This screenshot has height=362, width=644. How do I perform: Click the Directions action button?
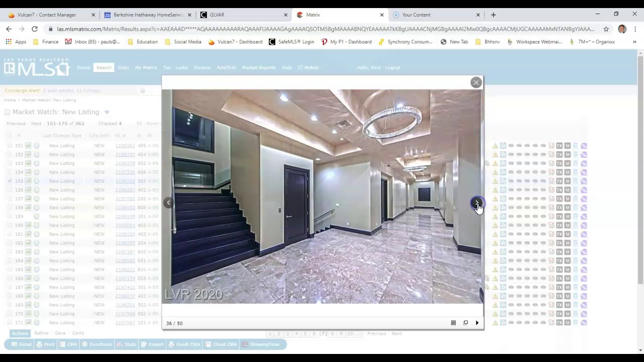97,344
